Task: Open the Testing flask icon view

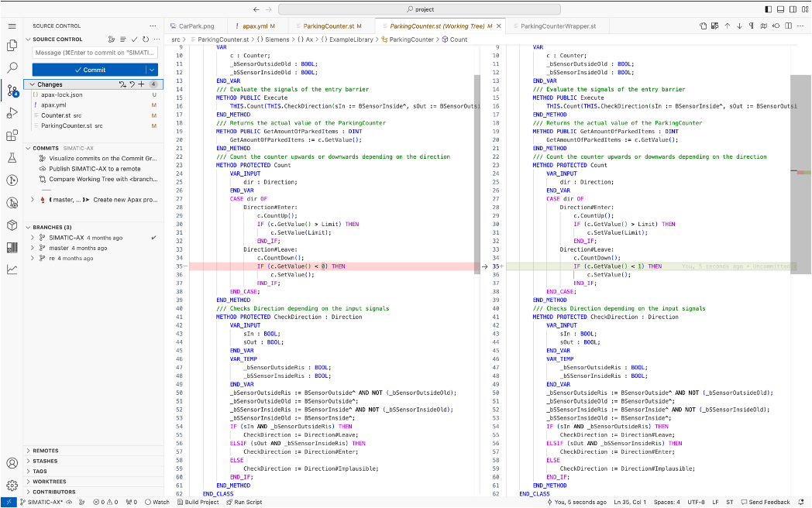Action: coord(12,158)
